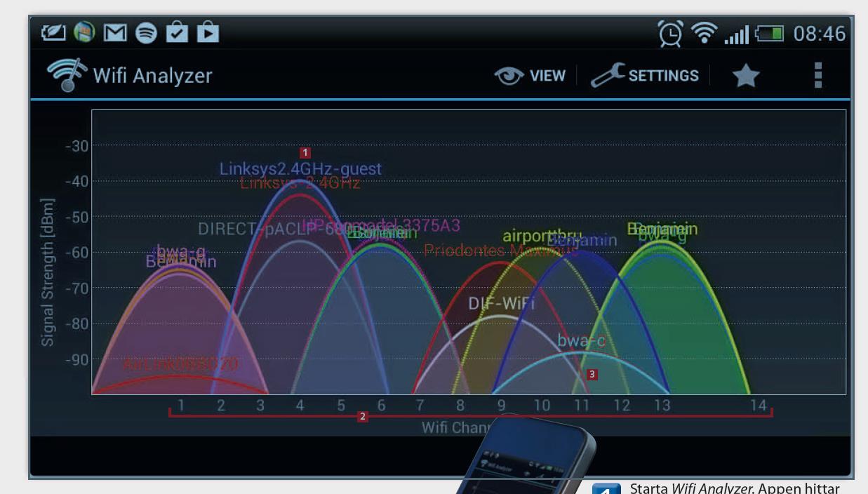The width and height of the screenshot is (868, 494).
Task: Tap the first status bar notification icon
Action: click(x=54, y=34)
